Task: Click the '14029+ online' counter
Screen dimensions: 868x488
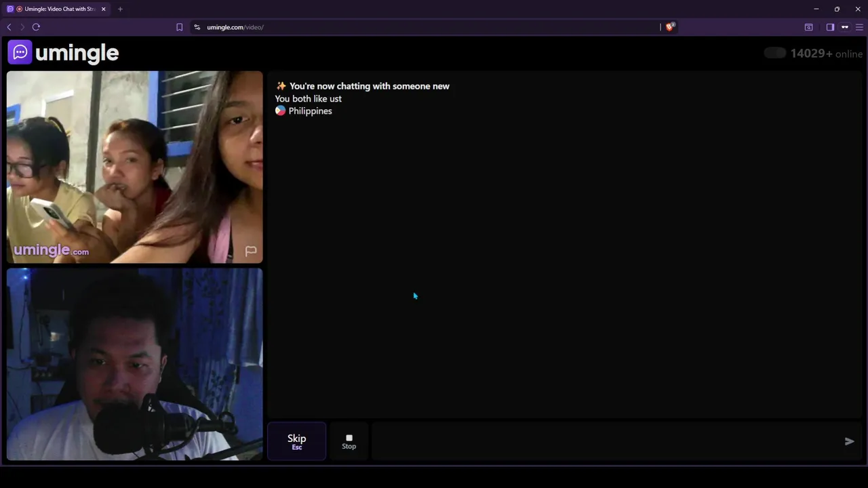Action: pyautogui.click(x=826, y=54)
